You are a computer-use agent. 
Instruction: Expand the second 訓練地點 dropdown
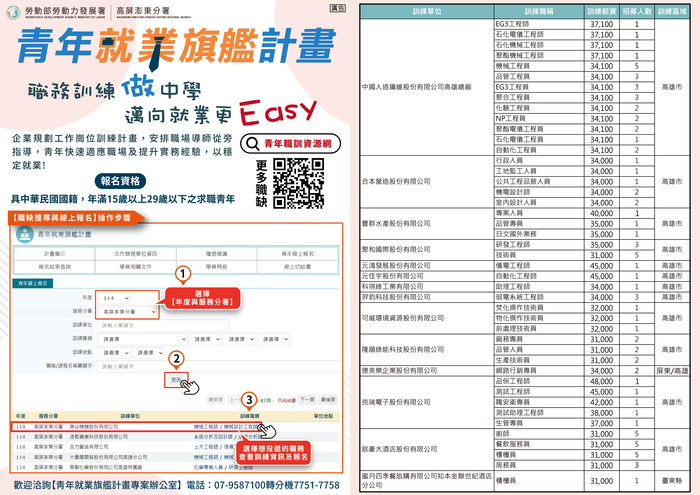(x=148, y=353)
